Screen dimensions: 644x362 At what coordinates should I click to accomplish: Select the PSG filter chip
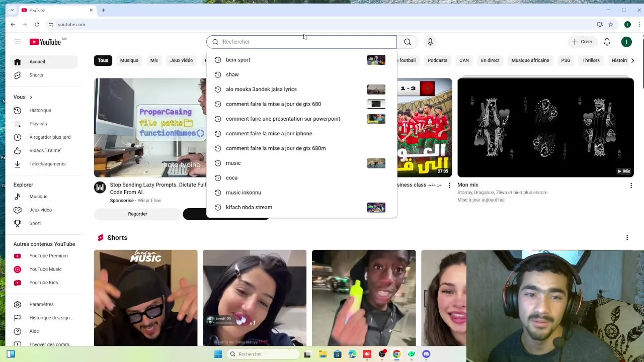pyautogui.click(x=566, y=60)
